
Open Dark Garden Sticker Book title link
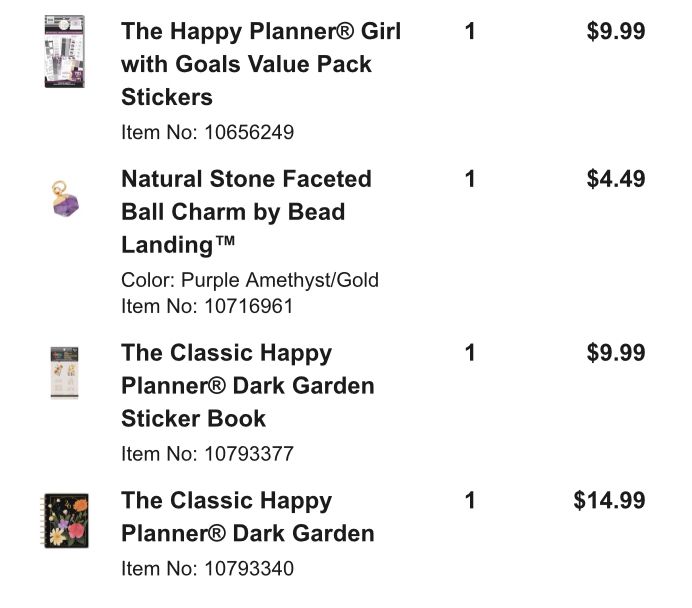click(248, 385)
